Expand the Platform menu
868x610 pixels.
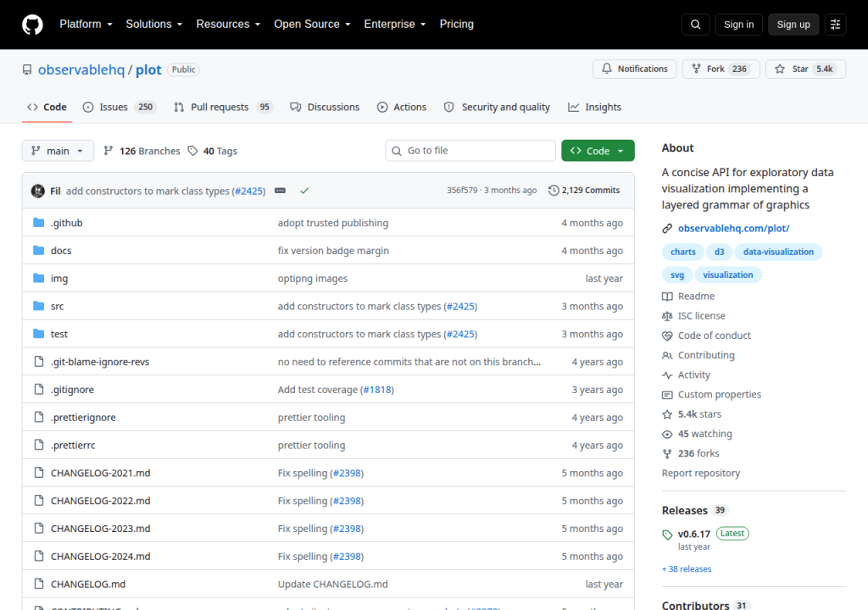click(x=86, y=25)
